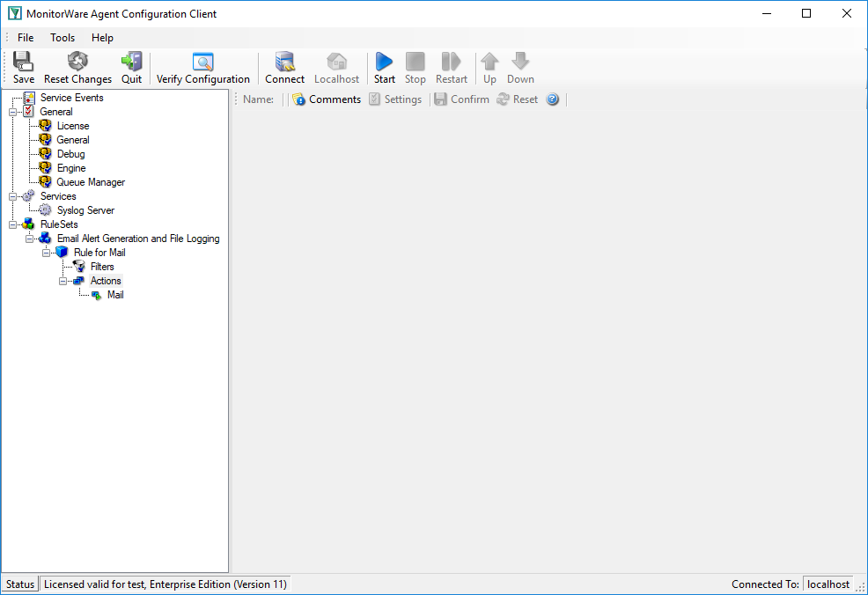Select the RuleSets label
This screenshot has height=595, width=868.
(x=59, y=224)
